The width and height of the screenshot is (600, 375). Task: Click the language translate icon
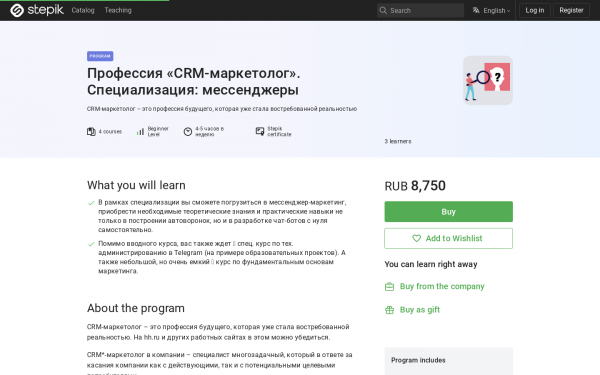pos(476,10)
